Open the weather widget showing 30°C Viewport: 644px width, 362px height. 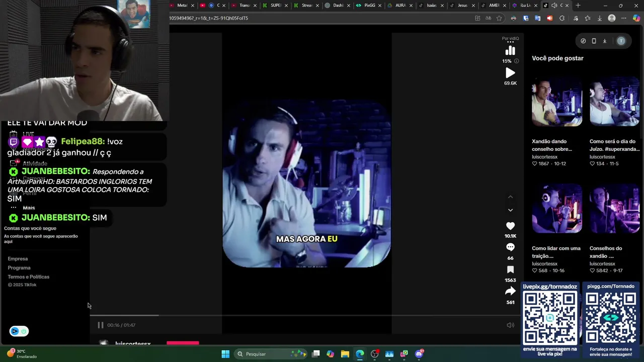click(22, 354)
